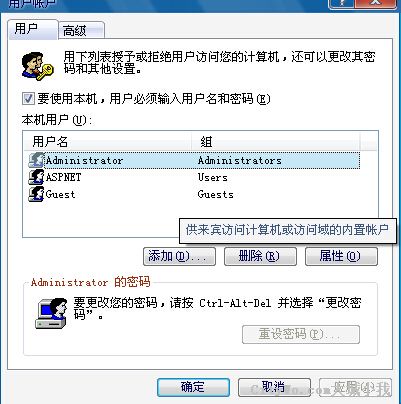The image size is (401, 404).
Task: Click the 取消 button
Action: tap(274, 387)
